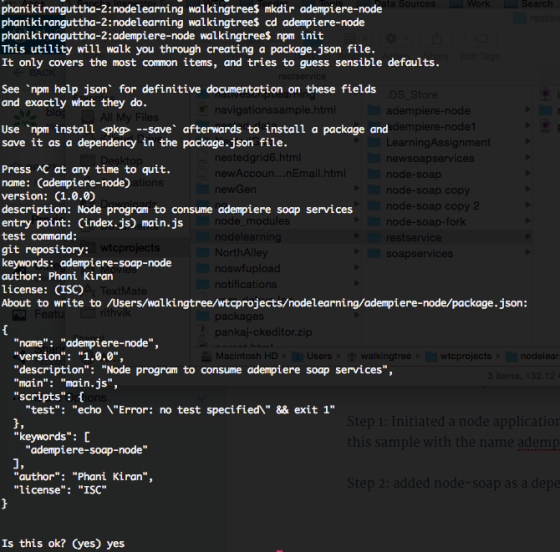Click the terminal 'Is this ok?' prompt line

[x=63, y=543]
